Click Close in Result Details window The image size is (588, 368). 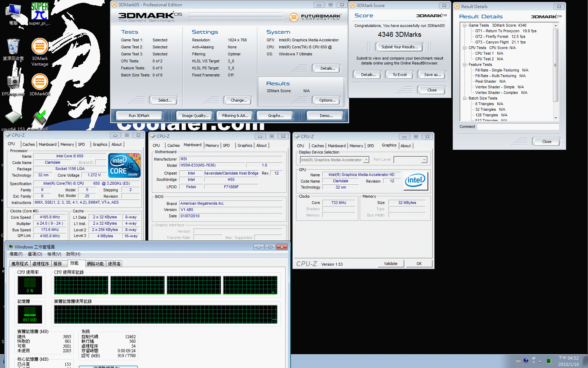(547, 142)
